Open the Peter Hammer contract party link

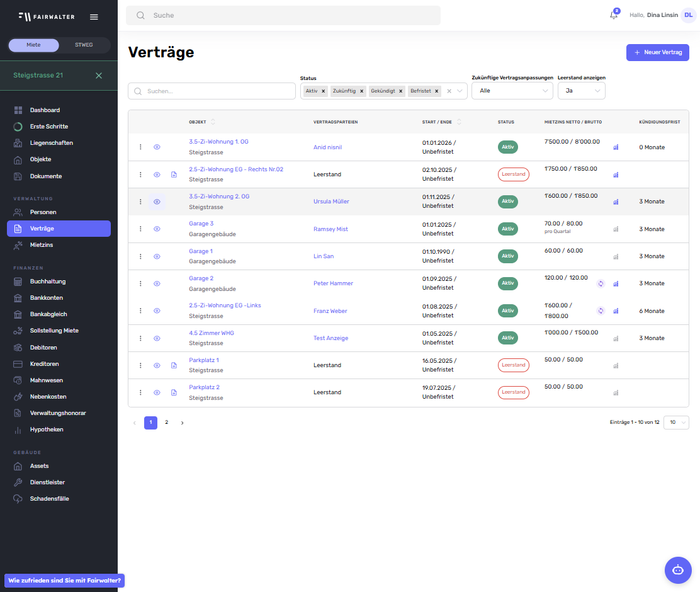tap(333, 283)
